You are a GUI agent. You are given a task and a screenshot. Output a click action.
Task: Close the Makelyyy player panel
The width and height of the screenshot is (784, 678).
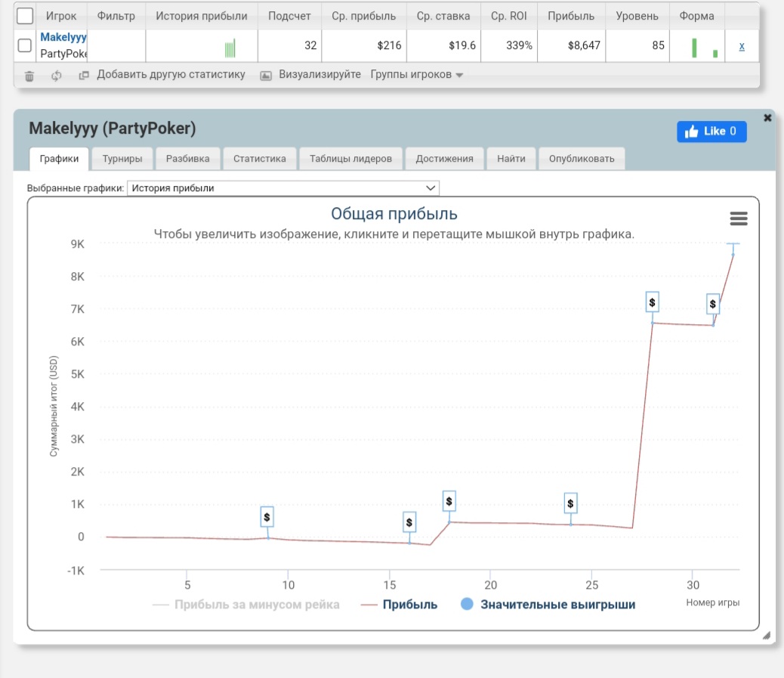tap(767, 118)
